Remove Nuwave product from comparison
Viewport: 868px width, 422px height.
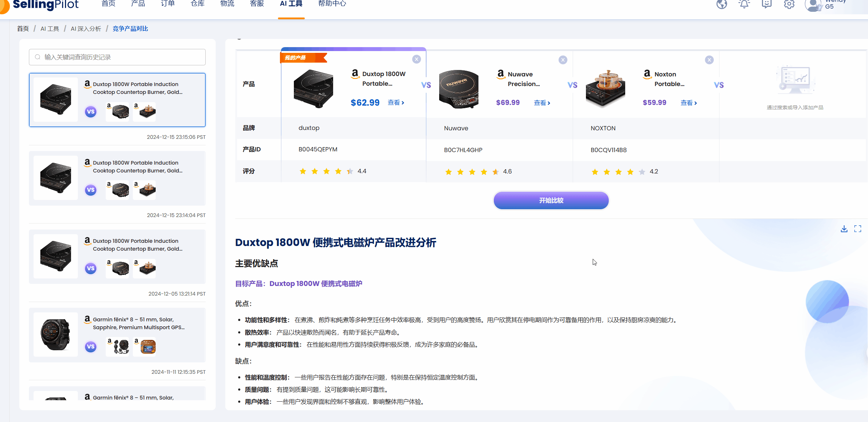click(x=563, y=60)
